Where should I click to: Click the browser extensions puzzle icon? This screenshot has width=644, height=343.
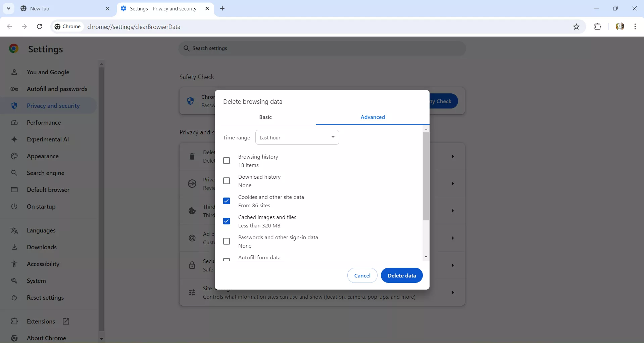[598, 27]
